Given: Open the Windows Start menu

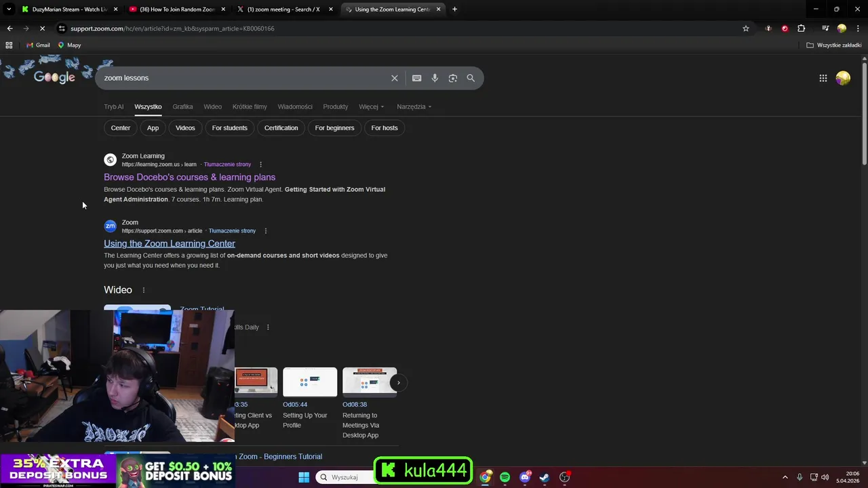Looking at the screenshot, I should click(x=304, y=477).
